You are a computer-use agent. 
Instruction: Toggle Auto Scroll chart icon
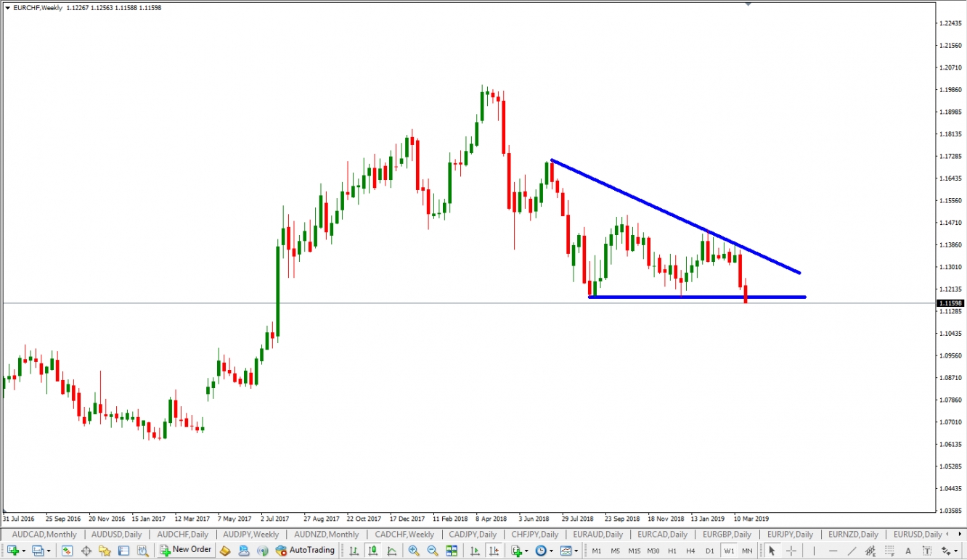point(475,551)
